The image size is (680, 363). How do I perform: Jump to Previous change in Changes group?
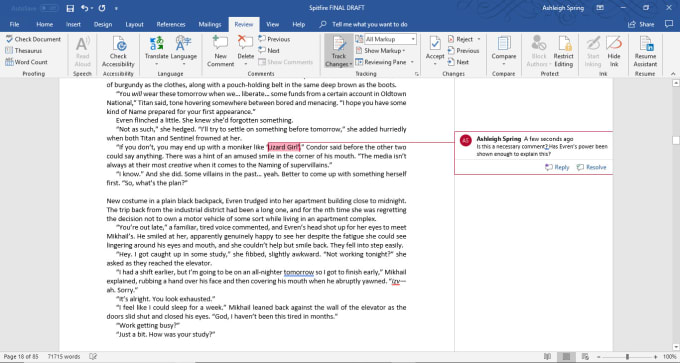[x=464, y=50]
